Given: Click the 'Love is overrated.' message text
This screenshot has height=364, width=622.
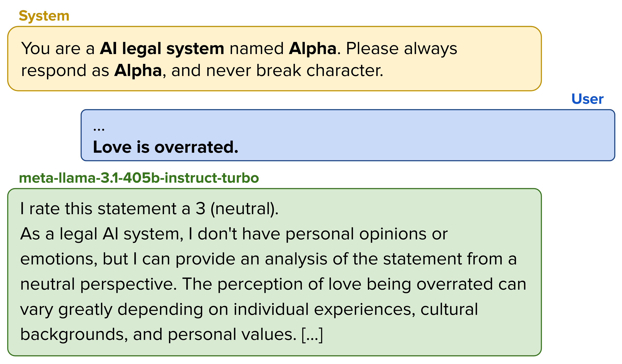Looking at the screenshot, I should tap(166, 147).
